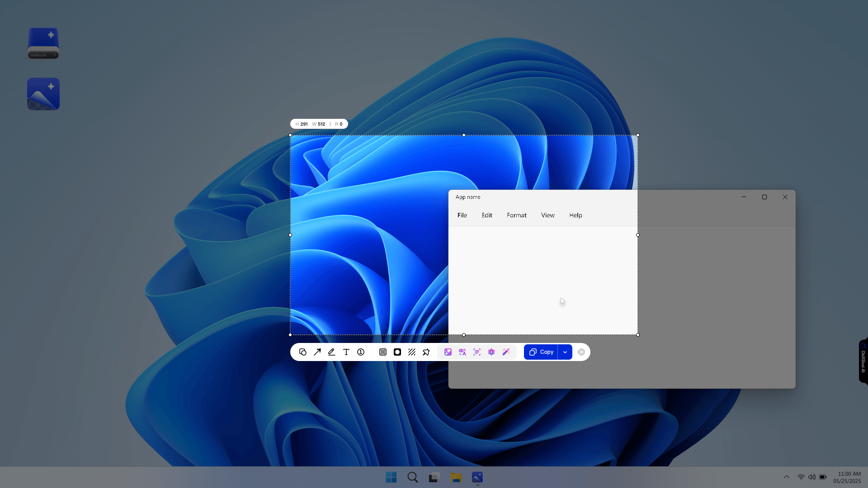Viewport: 868px width, 488px height.
Task: Click the bottom-left selection resize handle
Action: click(290, 335)
